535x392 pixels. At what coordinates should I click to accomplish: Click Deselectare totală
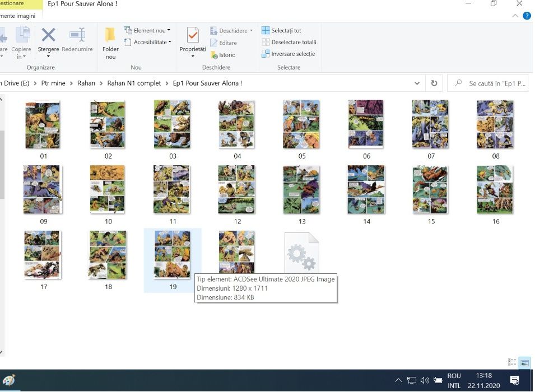289,42
